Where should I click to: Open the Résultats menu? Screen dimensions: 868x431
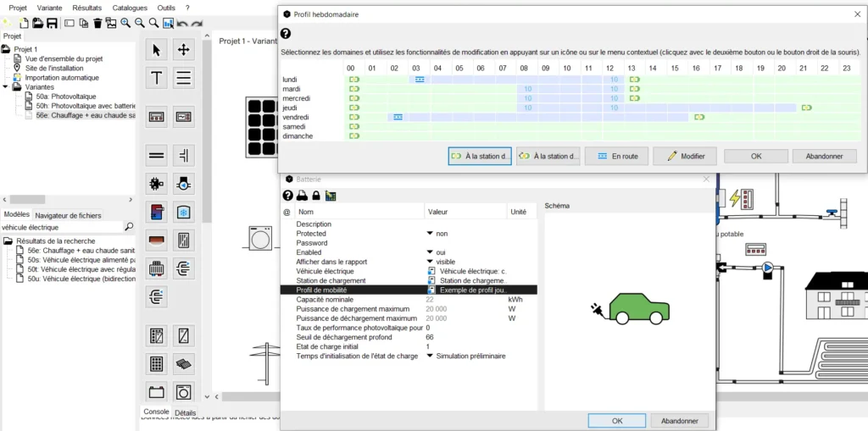(86, 8)
